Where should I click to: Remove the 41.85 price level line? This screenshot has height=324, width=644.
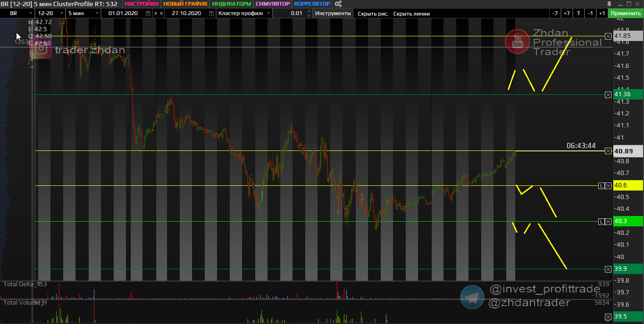coord(608,36)
